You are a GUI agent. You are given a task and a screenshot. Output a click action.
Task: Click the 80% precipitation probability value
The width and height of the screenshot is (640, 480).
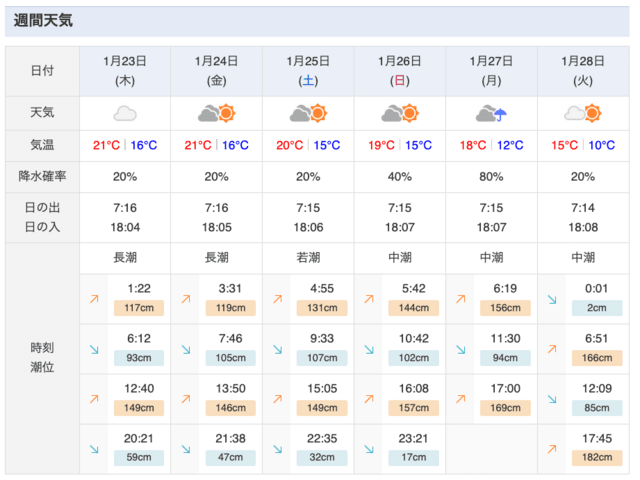(x=491, y=177)
